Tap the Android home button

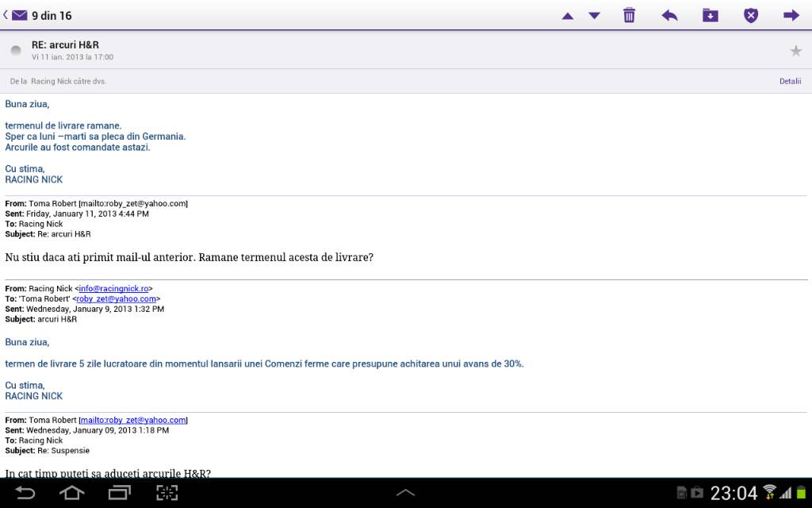[x=72, y=492]
